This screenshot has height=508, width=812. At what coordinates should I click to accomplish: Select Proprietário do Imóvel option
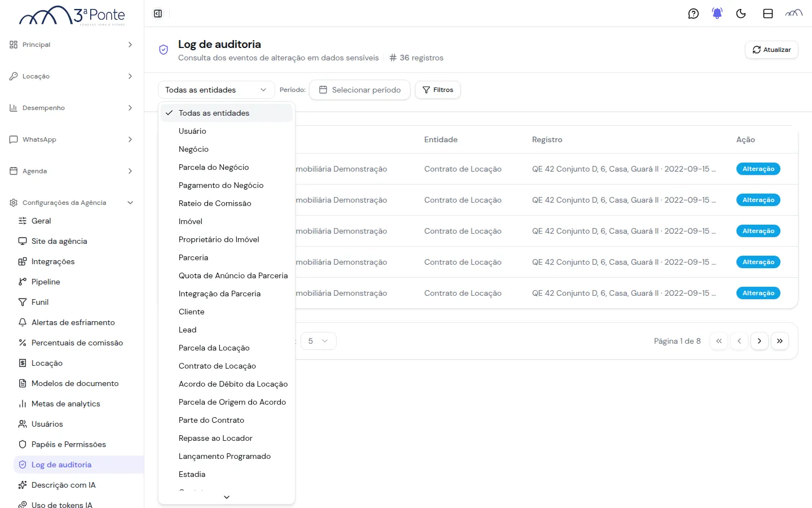(x=227, y=239)
